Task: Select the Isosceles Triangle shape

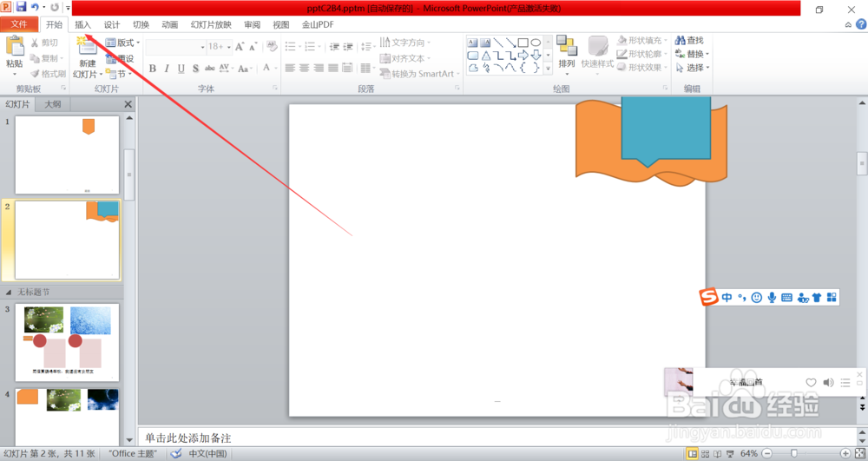Action: [485, 56]
